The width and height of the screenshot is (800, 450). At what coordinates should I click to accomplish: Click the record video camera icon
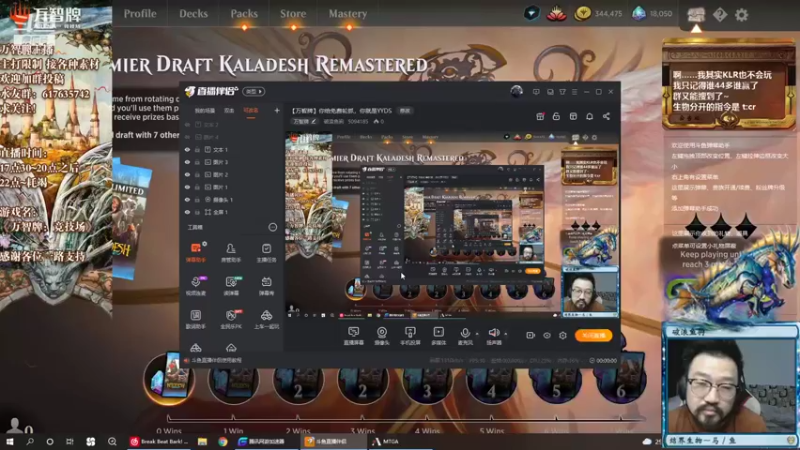[x=531, y=335]
